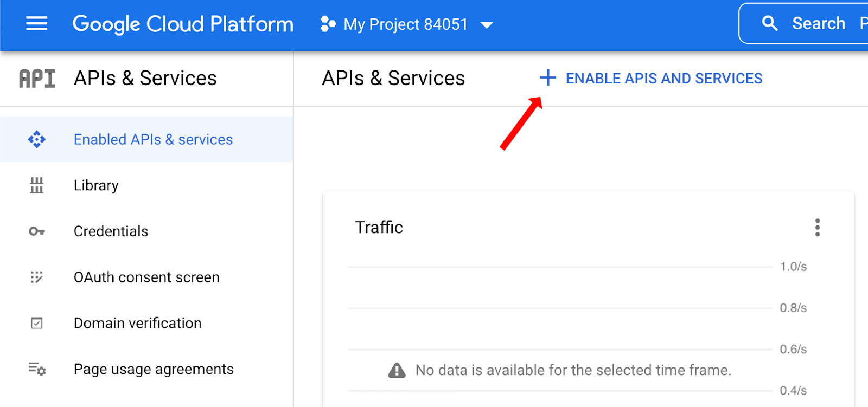Click the 0.4/s axis label

pyautogui.click(x=793, y=390)
